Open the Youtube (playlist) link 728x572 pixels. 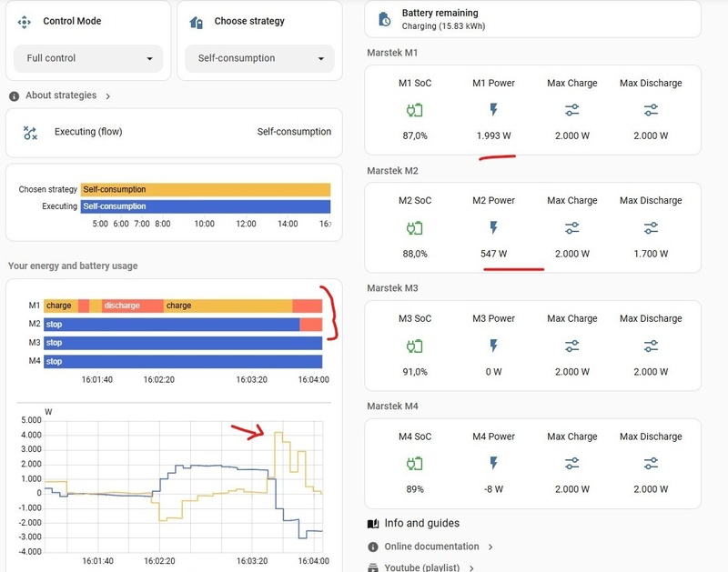pos(421,567)
